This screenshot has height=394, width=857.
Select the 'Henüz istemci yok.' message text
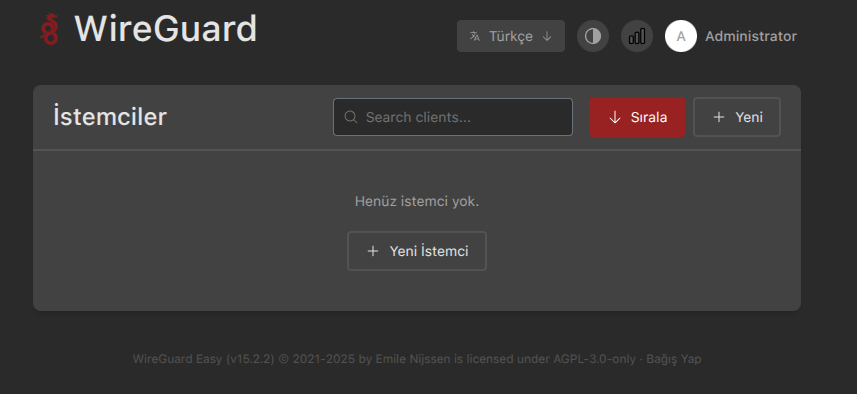(416, 201)
